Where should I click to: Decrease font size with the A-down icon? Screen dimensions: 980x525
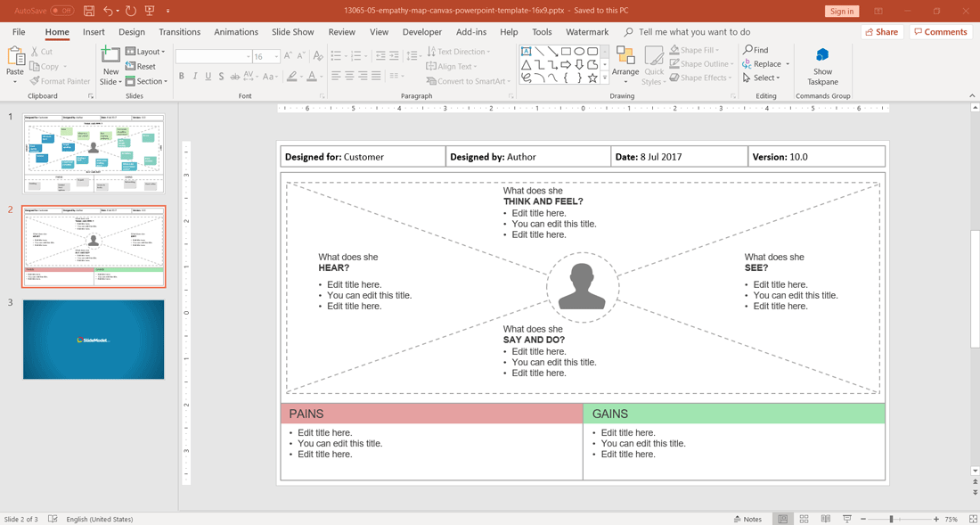(x=302, y=56)
